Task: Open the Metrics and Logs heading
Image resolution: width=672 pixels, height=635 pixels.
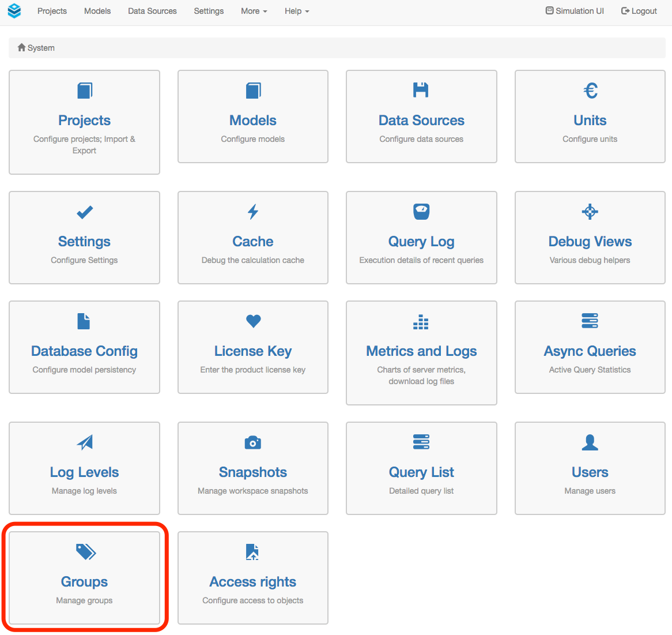Action: [421, 351]
